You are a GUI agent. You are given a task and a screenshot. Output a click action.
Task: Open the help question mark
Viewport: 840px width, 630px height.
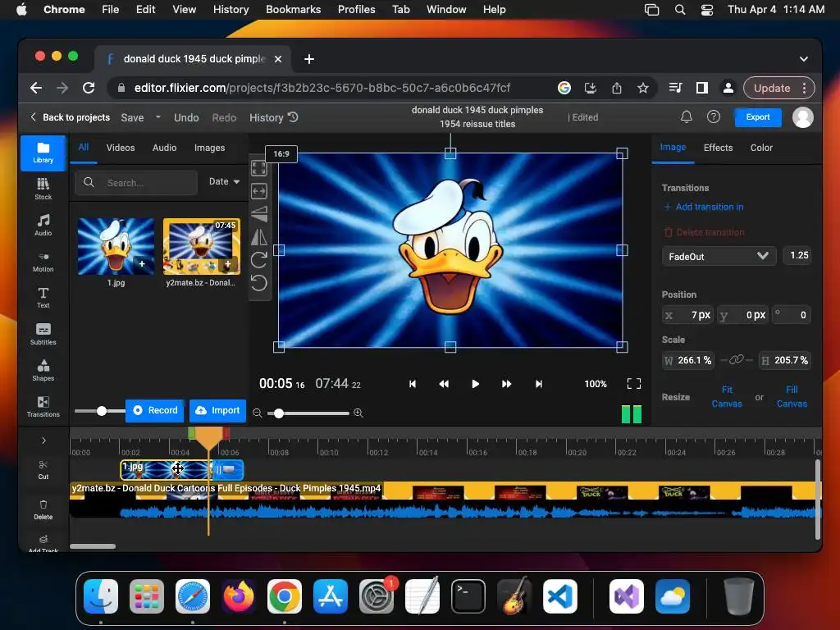714,116
